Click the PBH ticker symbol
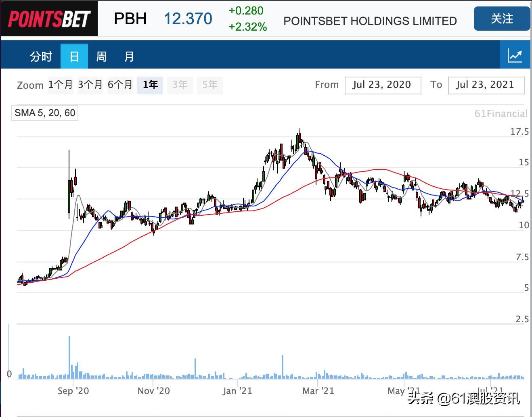The width and height of the screenshot is (532, 417). 130,19
